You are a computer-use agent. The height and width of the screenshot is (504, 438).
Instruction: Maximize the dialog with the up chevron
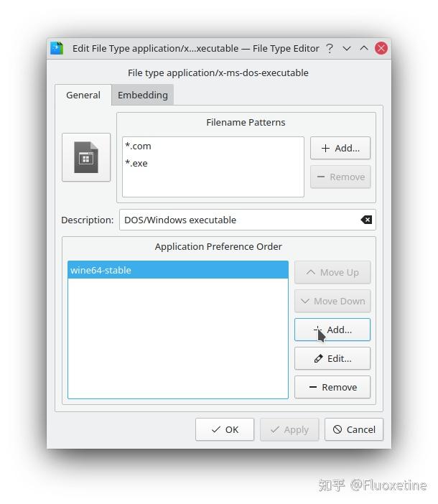pyautogui.click(x=364, y=49)
